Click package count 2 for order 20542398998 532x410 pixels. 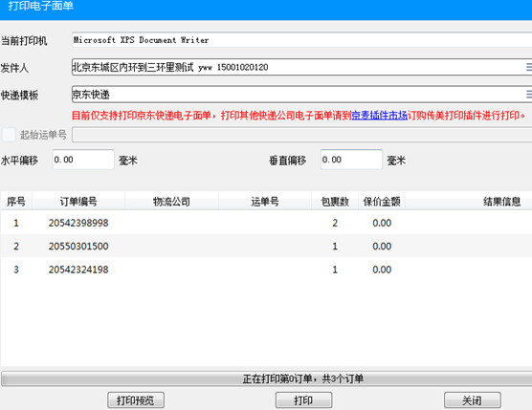click(335, 223)
